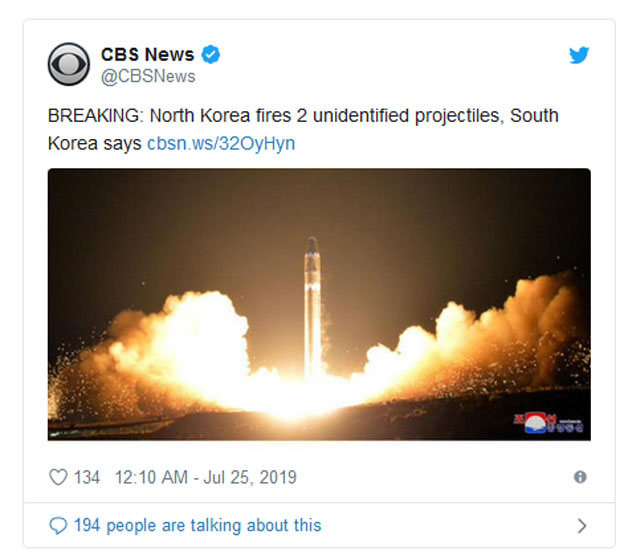Click the CBS eye logo avatar
Screen dimensions: 620x559
tap(69, 64)
